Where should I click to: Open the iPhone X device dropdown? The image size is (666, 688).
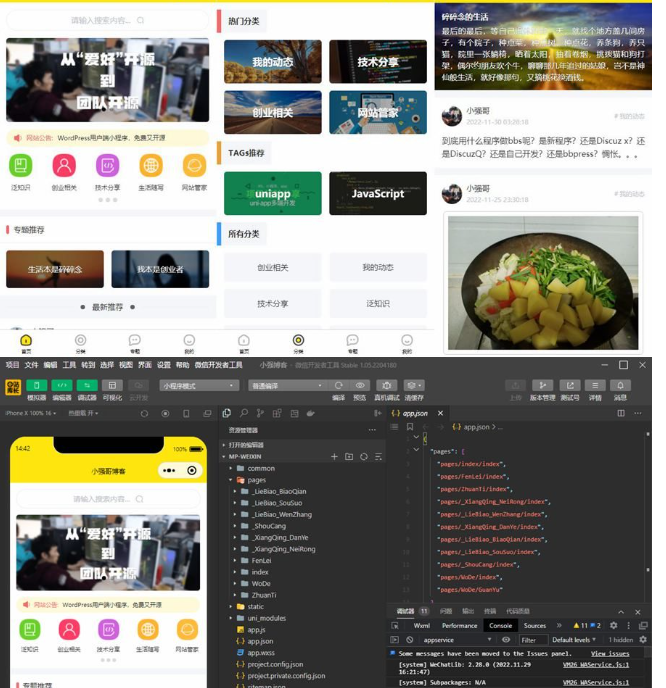(30, 413)
